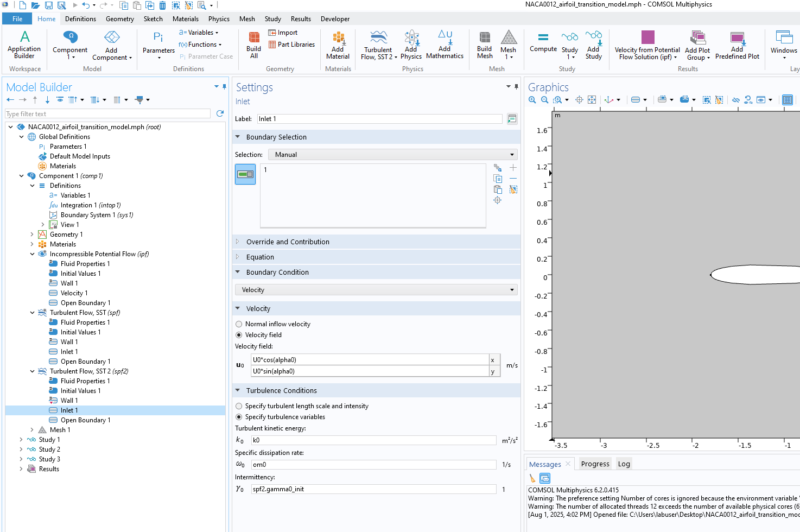Image resolution: width=800 pixels, height=532 pixels.
Task: Expand the Override and Contribution section
Action: [288, 242]
